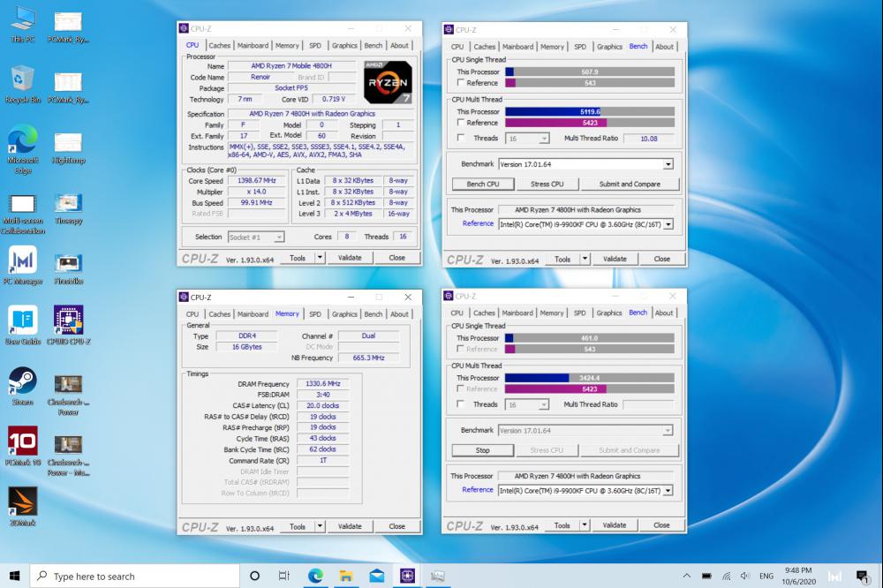Tick the Threads checkbox in the running benchmark window
The height and width of the screenshot is (588, 883).
point(461,404)
